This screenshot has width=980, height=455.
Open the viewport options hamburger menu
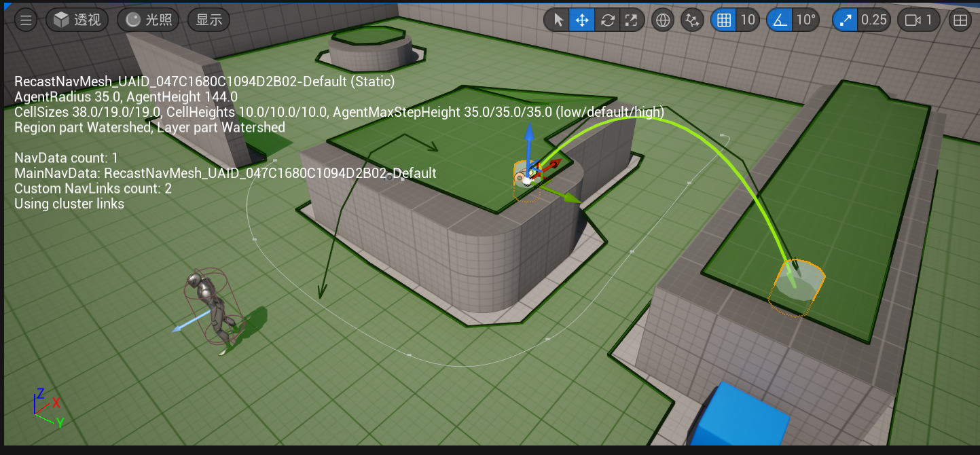click(x=26, y=20)
